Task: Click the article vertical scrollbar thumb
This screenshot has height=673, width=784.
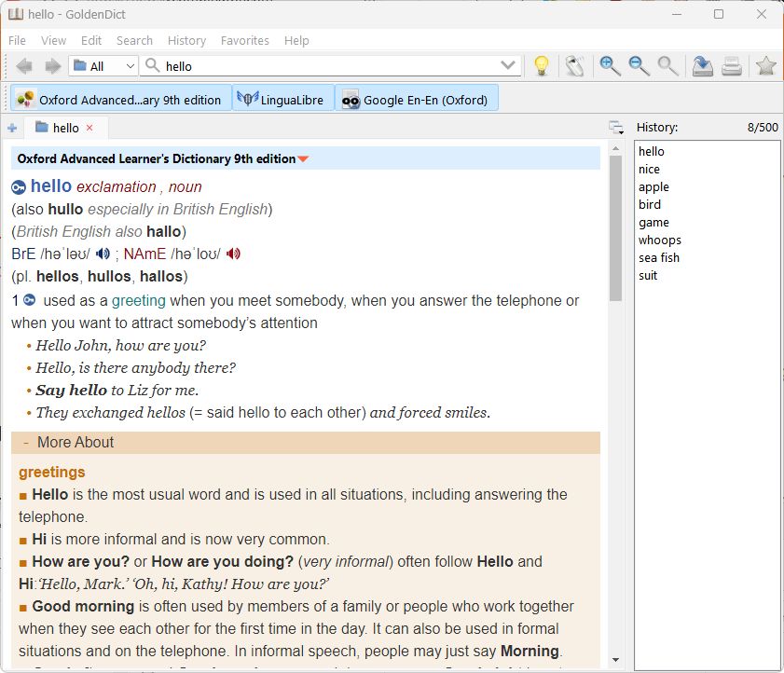Action: (615, 228)
